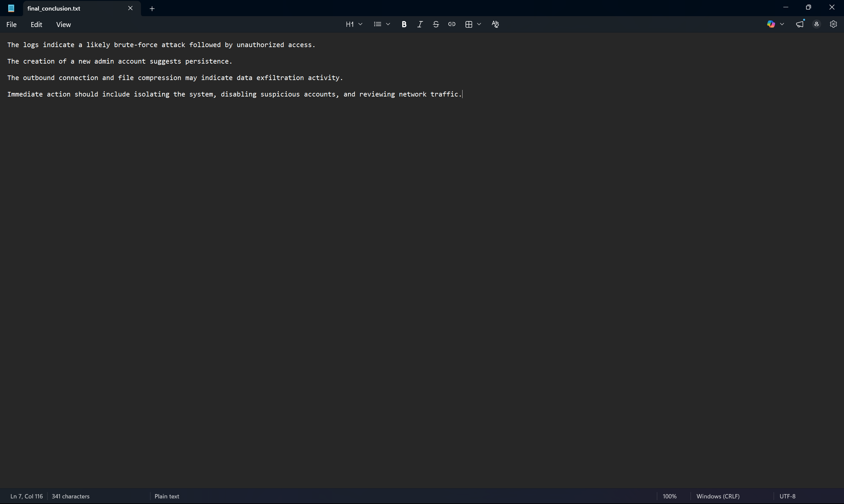Insert a hyperlink

(452, 24)
